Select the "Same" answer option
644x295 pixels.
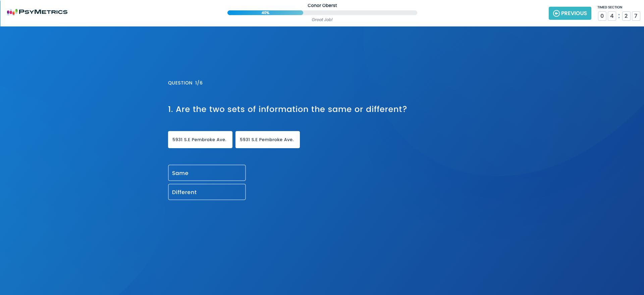click(207, 173)
